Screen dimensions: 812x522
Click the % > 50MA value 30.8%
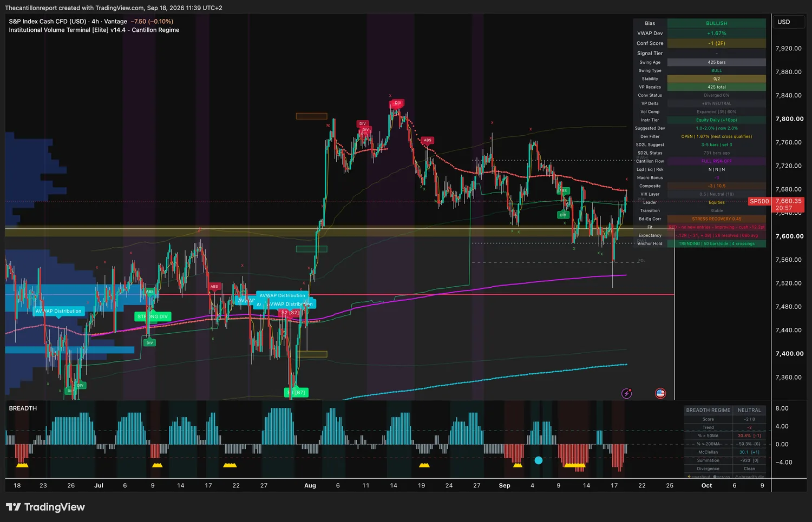pos(749,435)
